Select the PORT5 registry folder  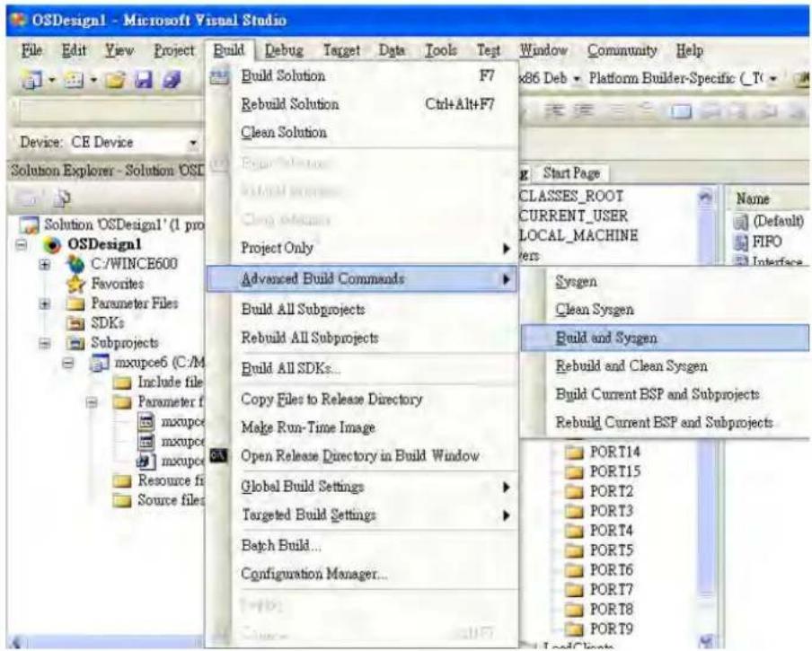pos(611,550)
